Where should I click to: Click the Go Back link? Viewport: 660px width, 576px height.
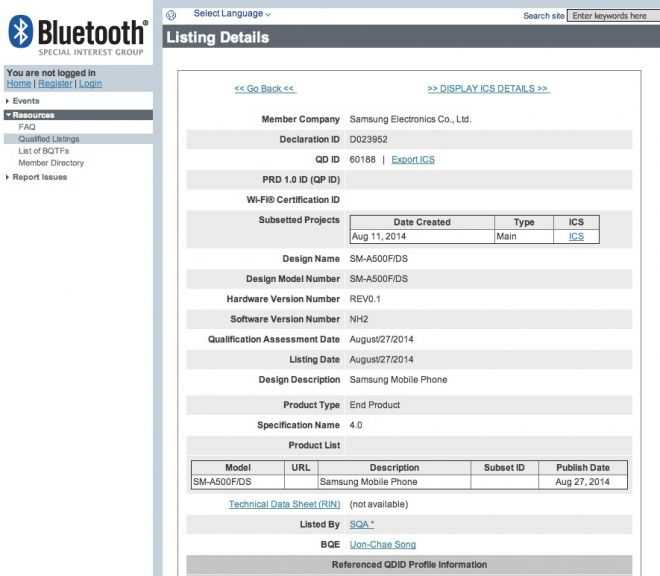pos(264,89)
